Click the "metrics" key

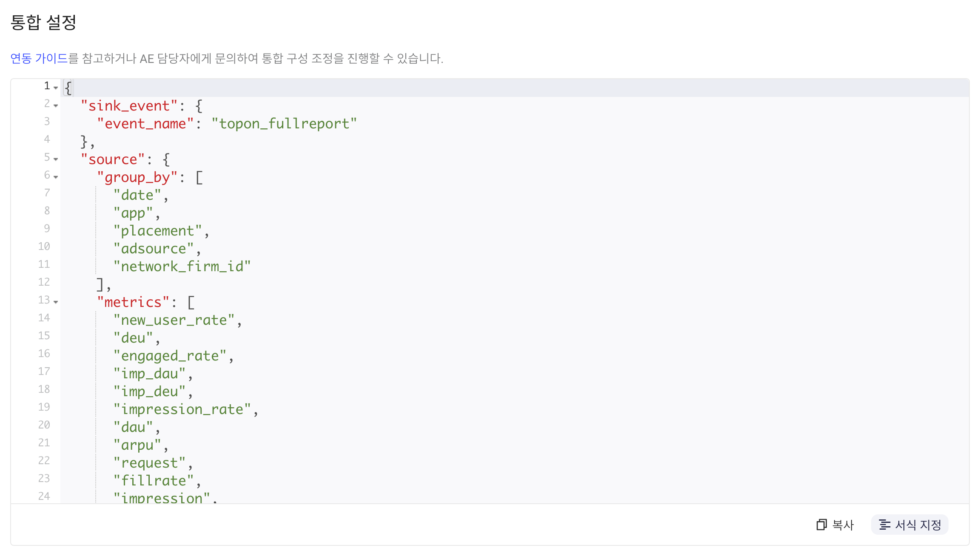[x=133, y=302]
